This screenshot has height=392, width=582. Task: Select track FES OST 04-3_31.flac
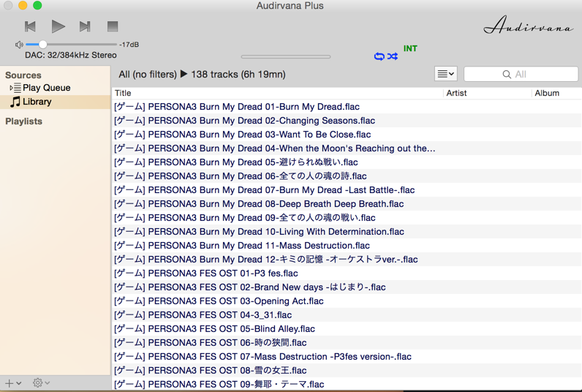click(347, 314)
